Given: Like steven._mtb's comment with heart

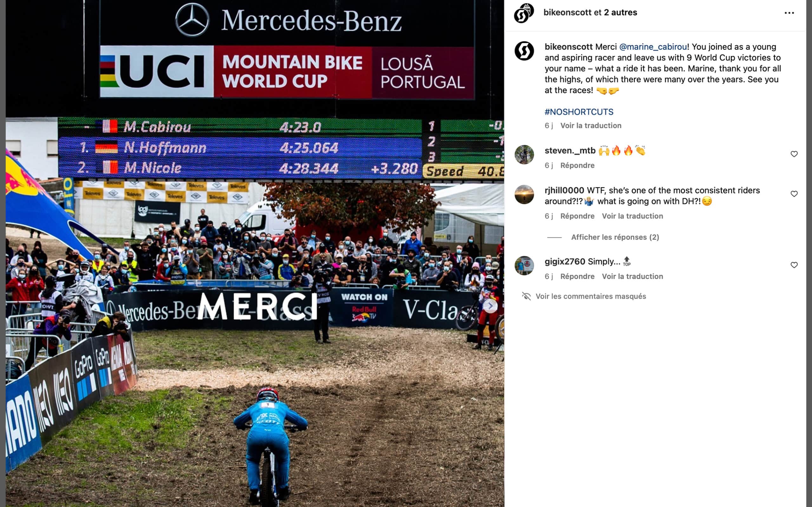Looking at the screenshot, I should coord(794,154).
